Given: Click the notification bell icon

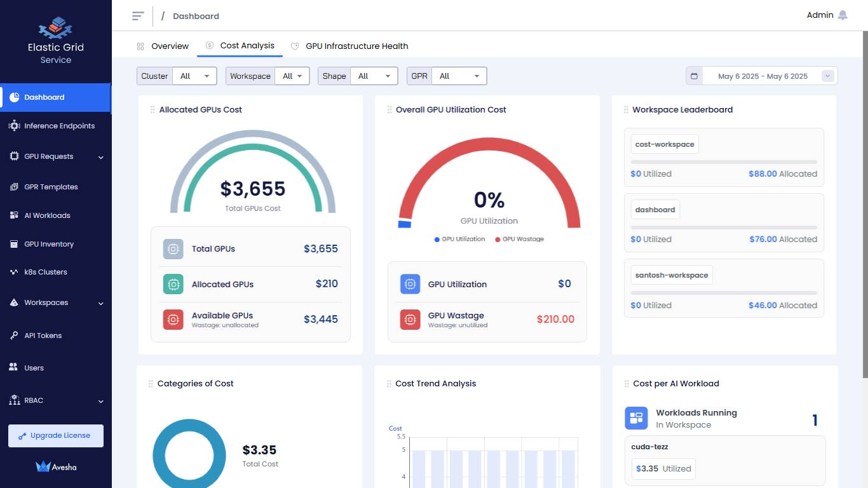Looking at the screenshot, I should 843,15.
